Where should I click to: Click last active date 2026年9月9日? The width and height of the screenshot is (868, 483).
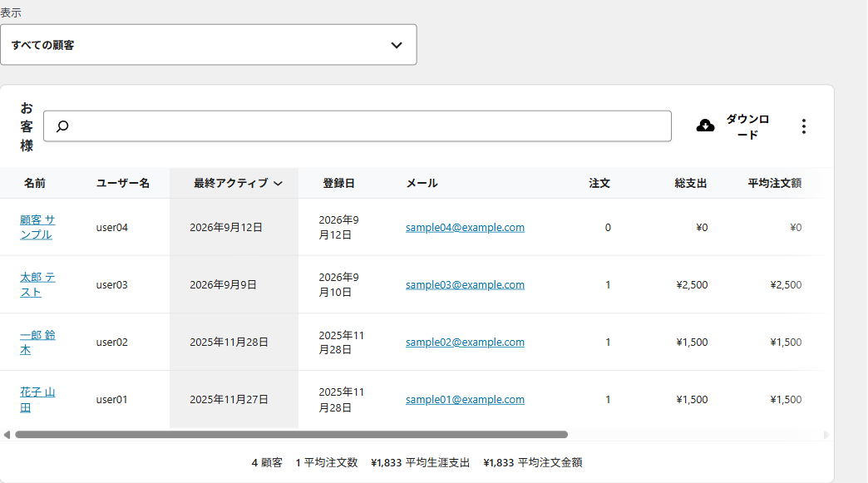tap(223, 285)
